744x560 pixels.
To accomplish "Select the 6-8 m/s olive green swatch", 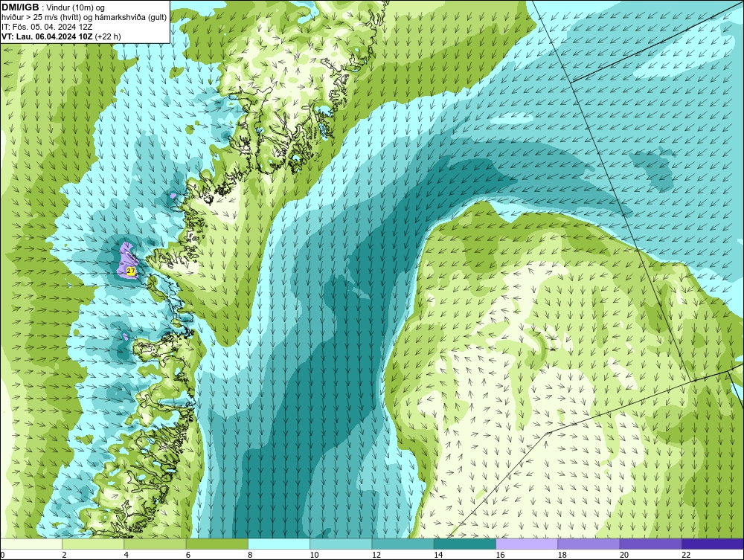I will click(x=217, y=544).
